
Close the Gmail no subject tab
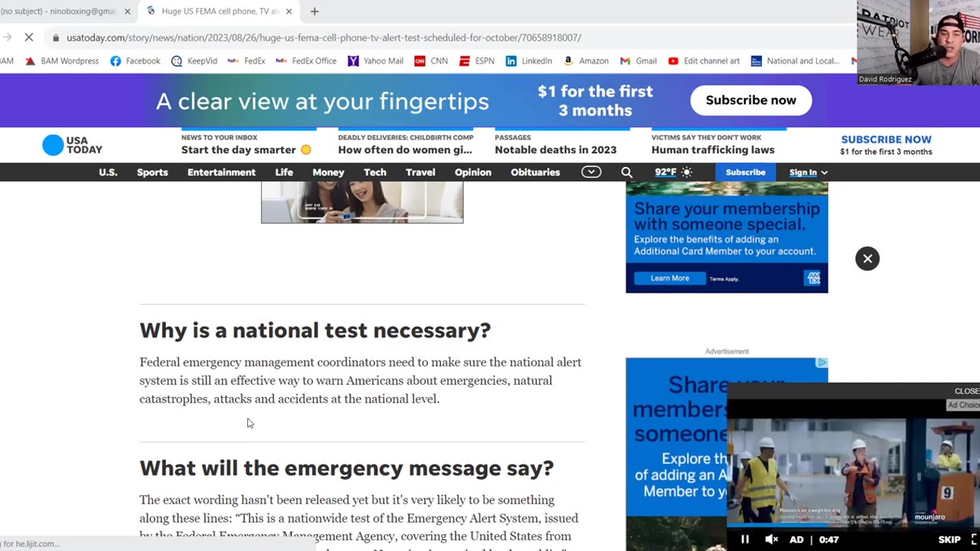pyautogui.click(x=127, y=11)
